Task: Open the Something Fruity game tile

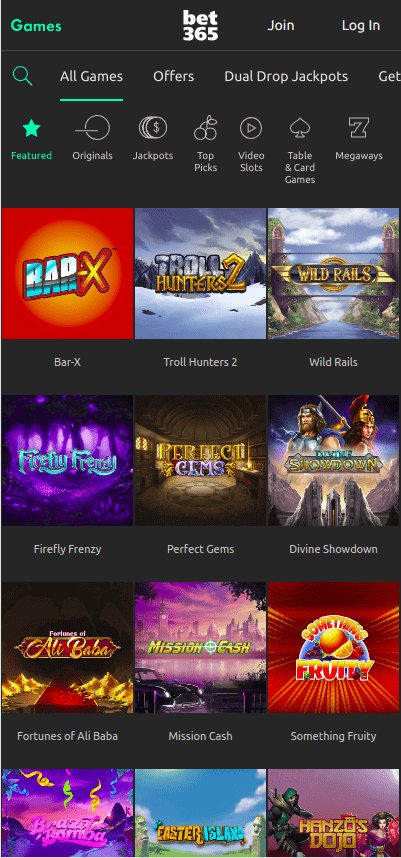Action: tap(333, 648)
